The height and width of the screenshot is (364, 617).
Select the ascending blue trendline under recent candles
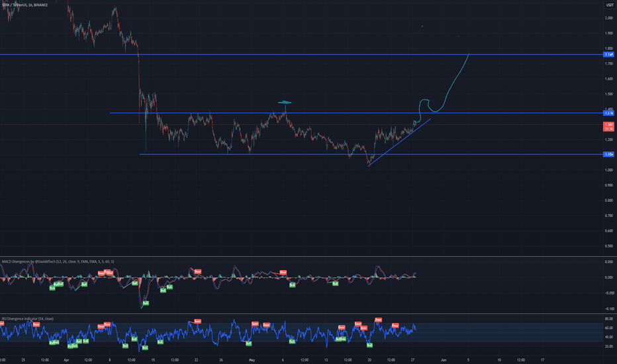coord(399,142)
